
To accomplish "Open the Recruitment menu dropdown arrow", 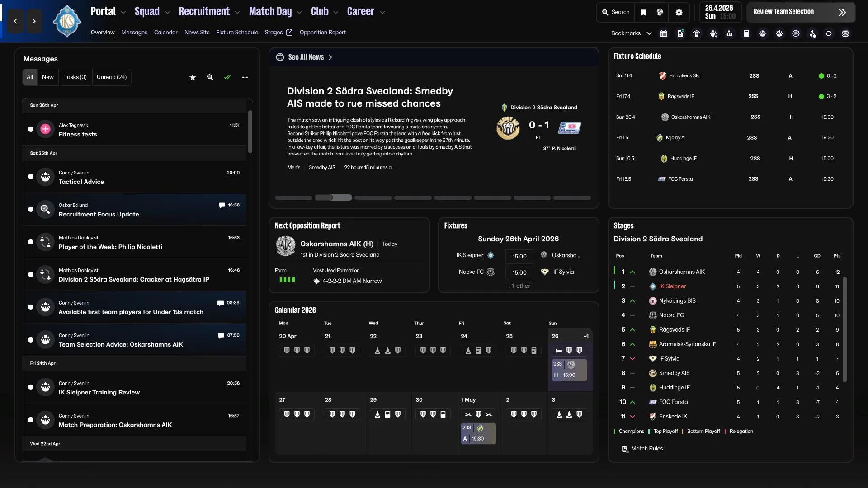I will click(x=237, y=13).
